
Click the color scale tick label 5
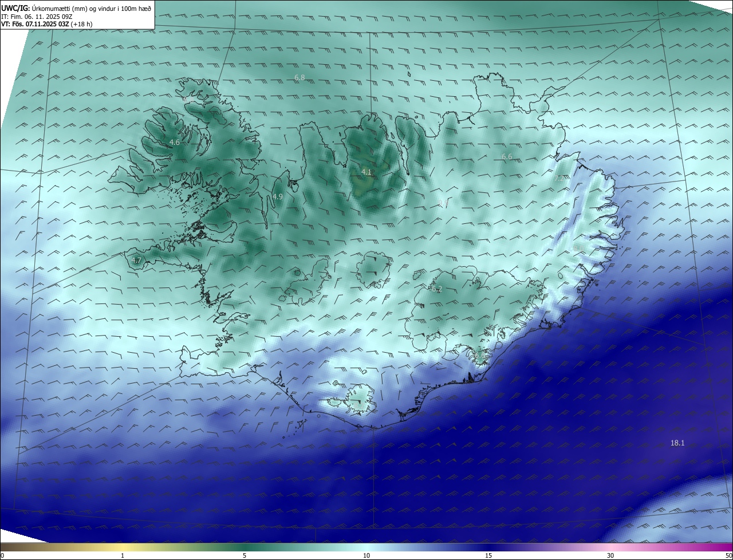coord(245,555)
